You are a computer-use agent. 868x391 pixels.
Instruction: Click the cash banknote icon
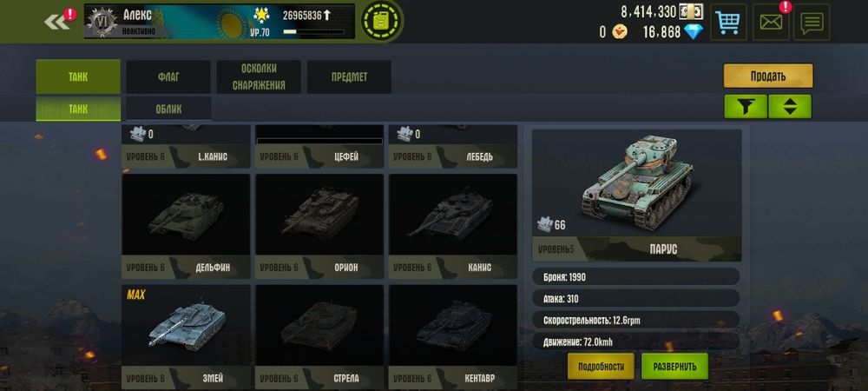pos(691,11)
